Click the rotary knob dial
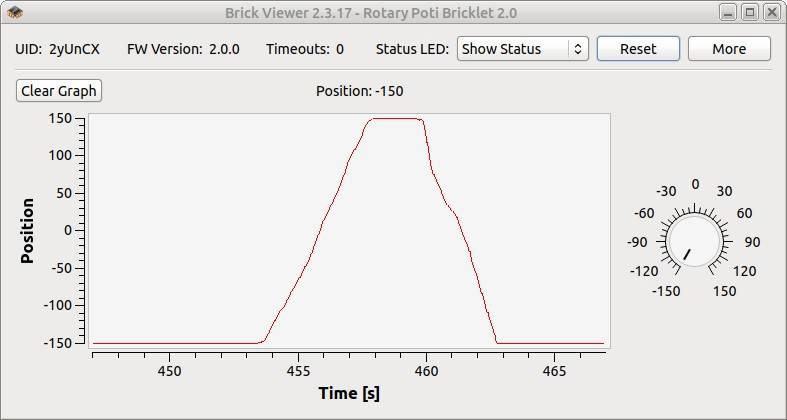787x420 pixels. point(693,241)
